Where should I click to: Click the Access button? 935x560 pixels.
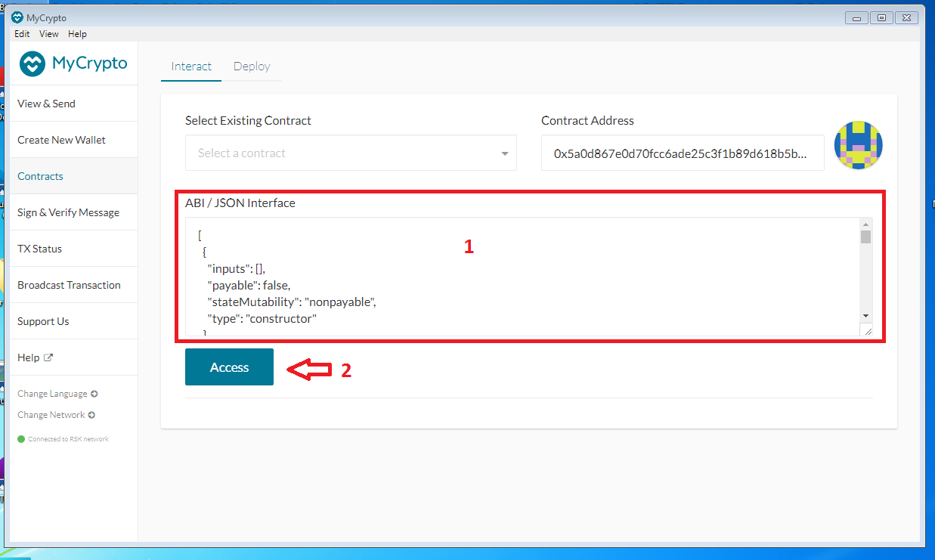coord(229,367)
